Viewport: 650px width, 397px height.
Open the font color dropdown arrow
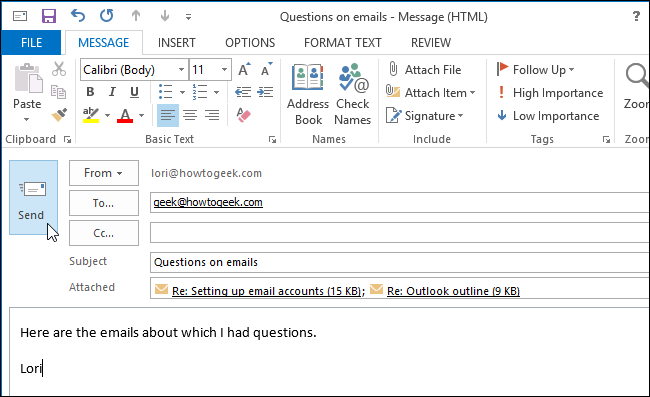pyautogui.click(x=141, y=115)
